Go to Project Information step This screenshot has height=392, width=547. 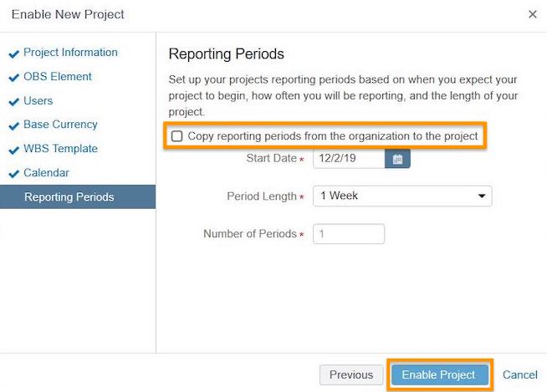tap(70, 53)
